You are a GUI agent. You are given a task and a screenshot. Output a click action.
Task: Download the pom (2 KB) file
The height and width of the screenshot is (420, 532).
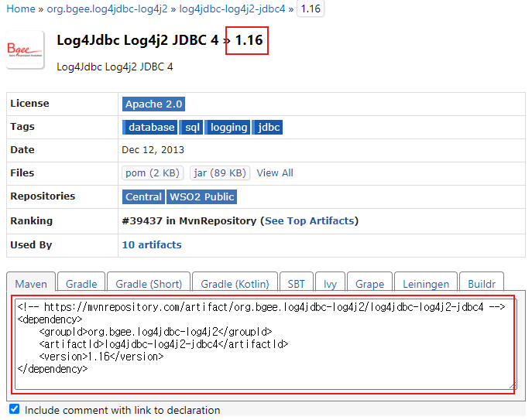coord(153,173)
